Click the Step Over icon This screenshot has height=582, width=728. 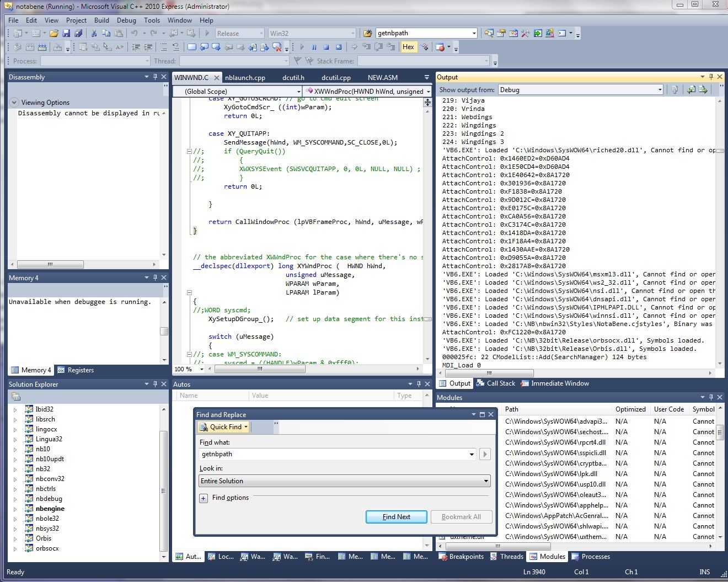click(379, 47)
